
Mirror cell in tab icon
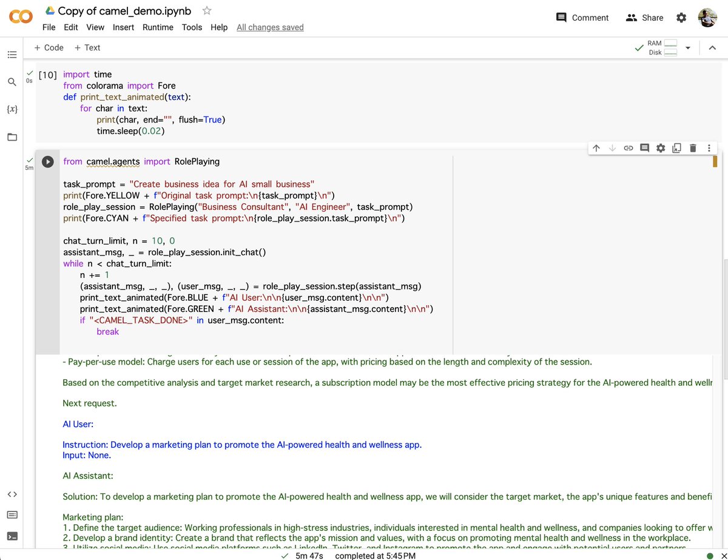click(x=676, y=148)
